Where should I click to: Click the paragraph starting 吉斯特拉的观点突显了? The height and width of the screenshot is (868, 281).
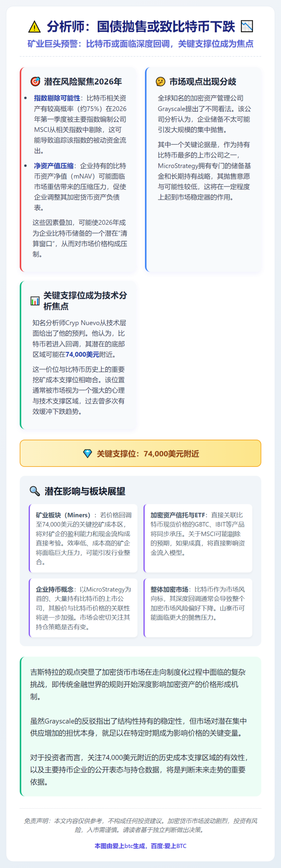point(138,684)
